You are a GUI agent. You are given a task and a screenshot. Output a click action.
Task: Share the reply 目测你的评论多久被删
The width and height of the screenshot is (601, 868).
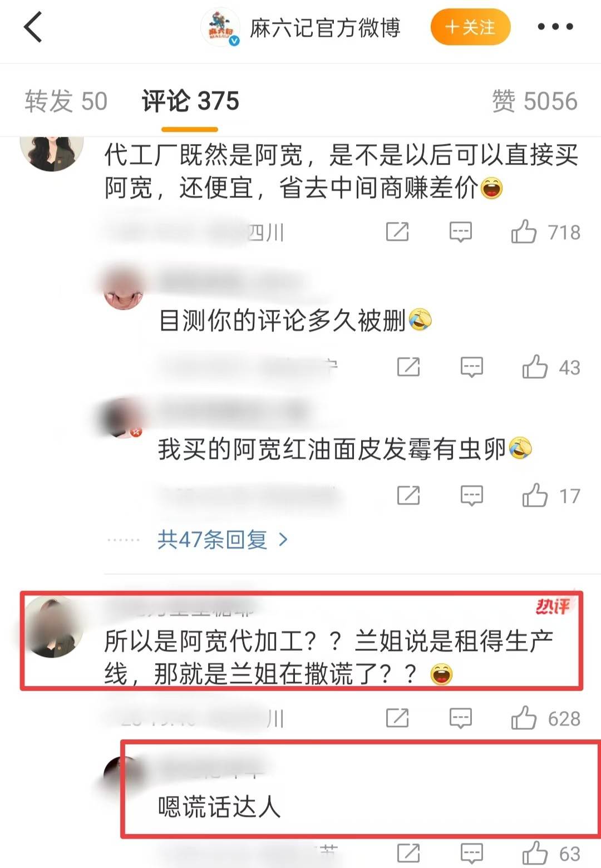tap(408, 367)
